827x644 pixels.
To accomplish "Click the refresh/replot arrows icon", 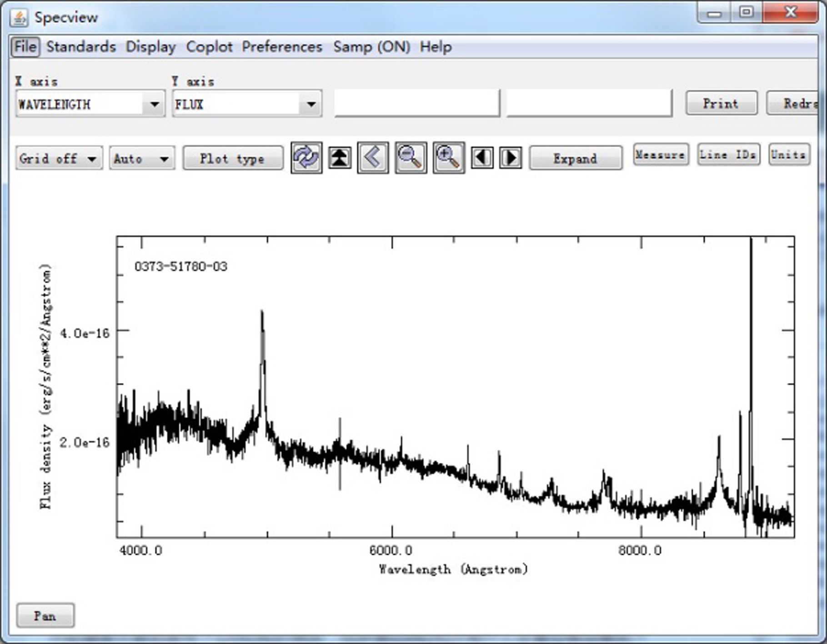I will [x=306, y=158].
